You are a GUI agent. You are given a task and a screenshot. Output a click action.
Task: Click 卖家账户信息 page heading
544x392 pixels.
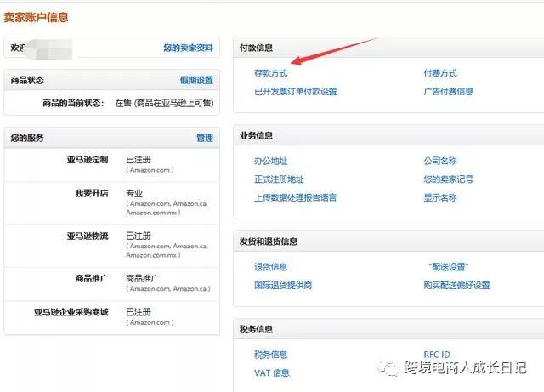click(x=36, y=17)
